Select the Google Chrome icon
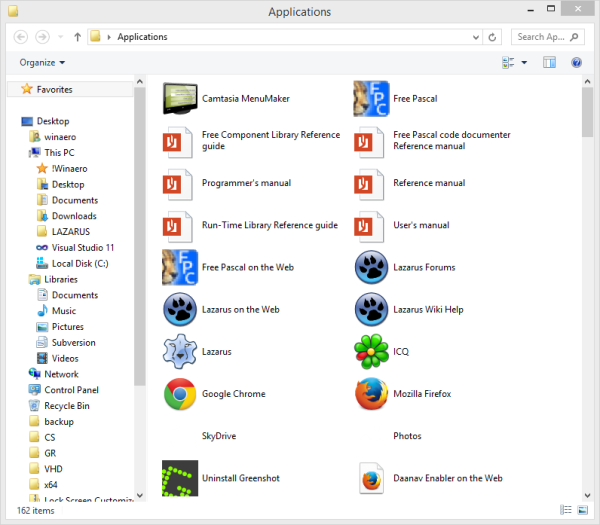This screenshot has height=525, width=600. click(180, 394)
